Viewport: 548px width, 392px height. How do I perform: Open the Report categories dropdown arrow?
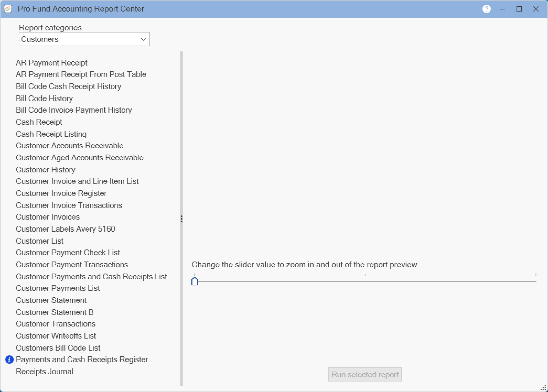pos(143,39)
